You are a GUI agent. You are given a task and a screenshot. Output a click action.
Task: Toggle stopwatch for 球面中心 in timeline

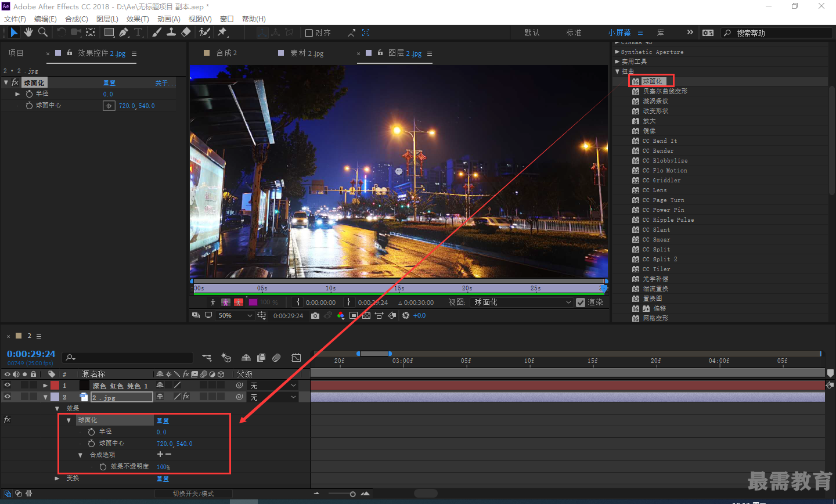(x=91, y=444)
